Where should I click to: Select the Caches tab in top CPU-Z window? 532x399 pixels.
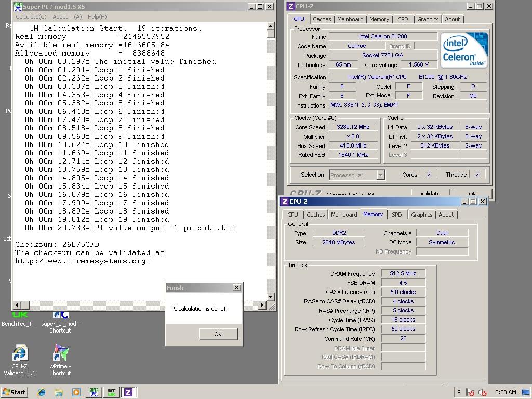[322, 19]
